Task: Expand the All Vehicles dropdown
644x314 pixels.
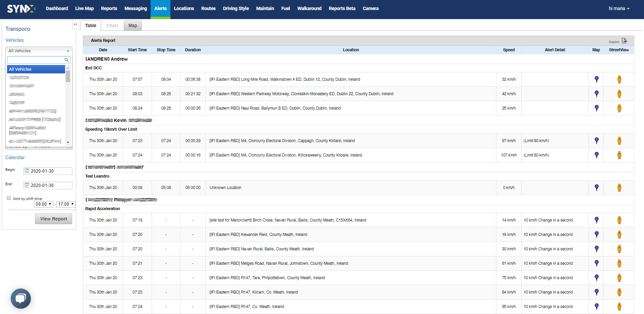Action: point(39,51)
